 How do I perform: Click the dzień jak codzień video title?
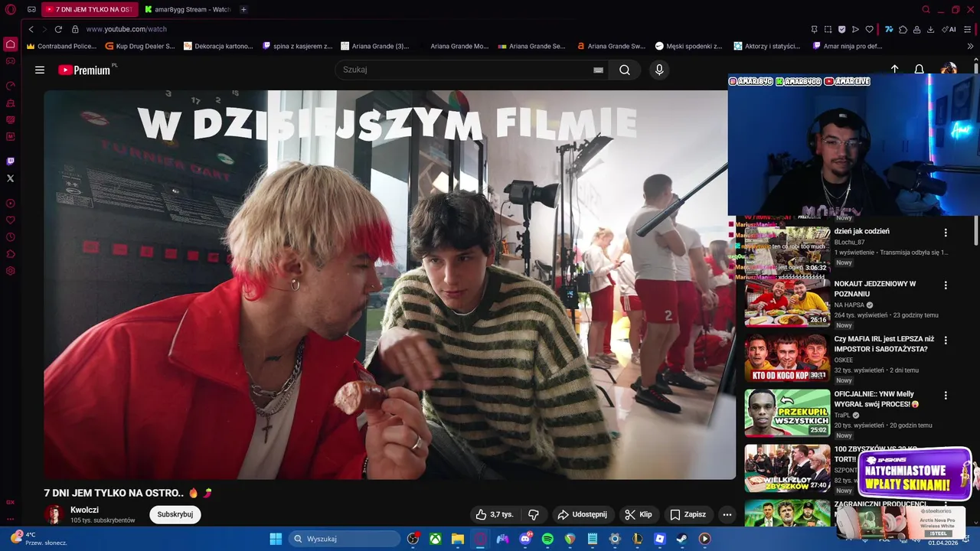point(862,231)
